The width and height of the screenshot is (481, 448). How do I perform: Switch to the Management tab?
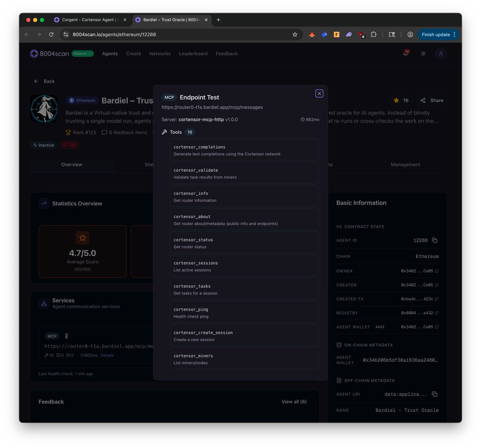(x=405, y=165)
